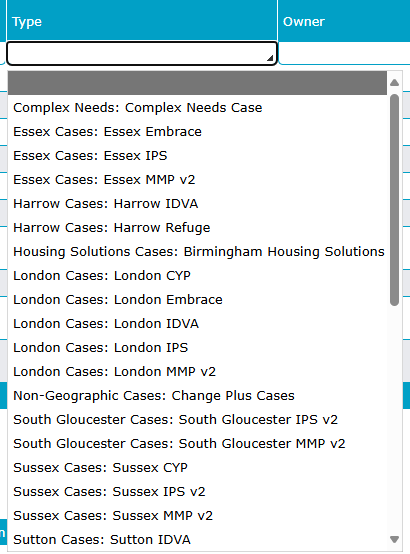The image size is (410, 554).
Task: Pick Non-Geographic Cases: Change Plus Cases
Action: [198, 396]
